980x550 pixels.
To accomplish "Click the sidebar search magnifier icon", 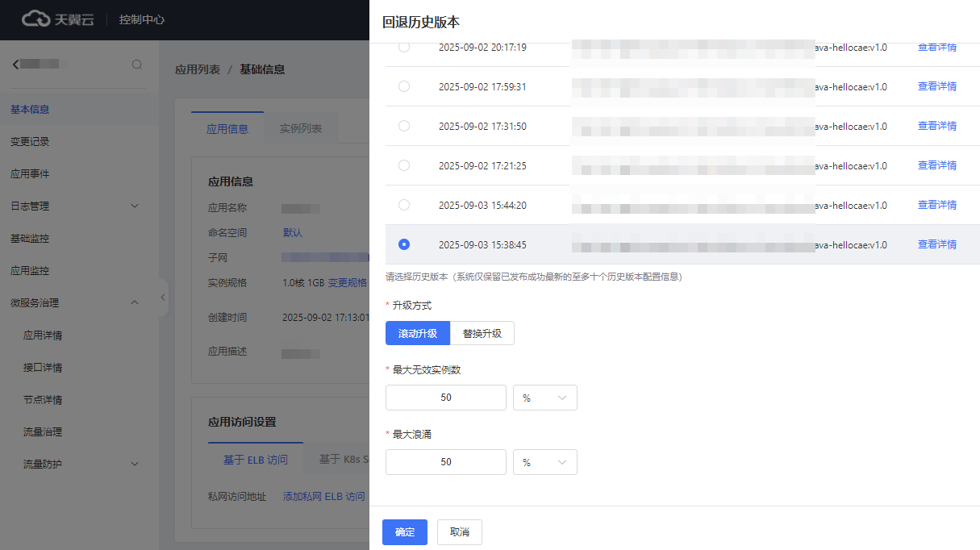I will pos(137,65).
